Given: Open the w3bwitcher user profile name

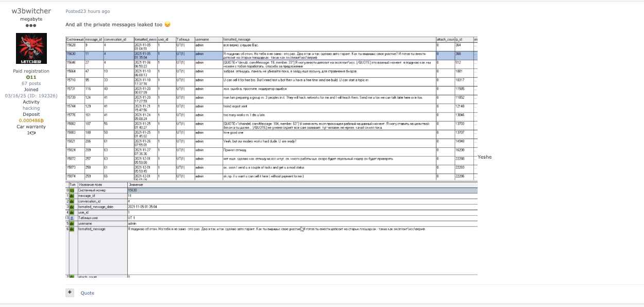Looking at the screenshot, I should coord(31,11).
